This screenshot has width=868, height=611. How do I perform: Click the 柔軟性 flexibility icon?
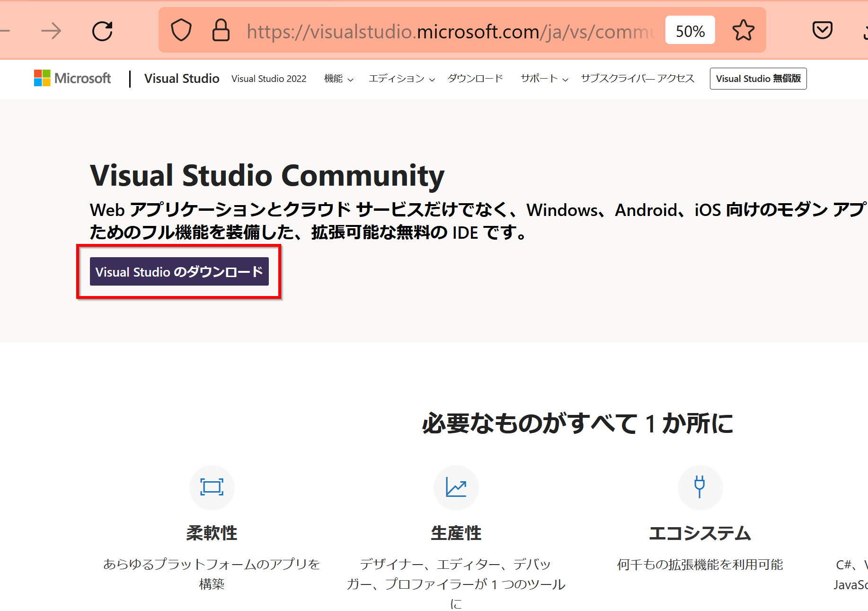212,487
